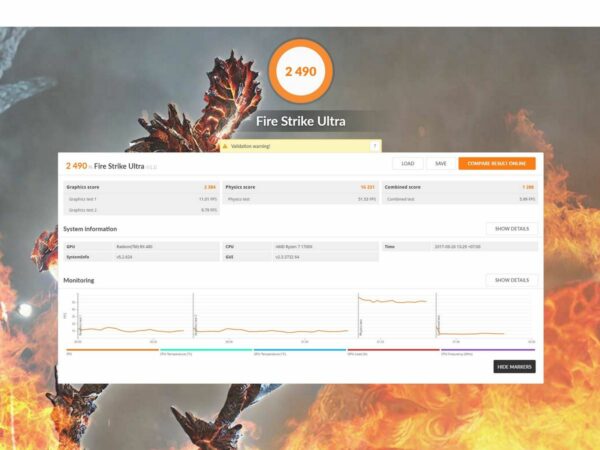
Task: Click the large 2 490 score circle
Action: point(301,71)
